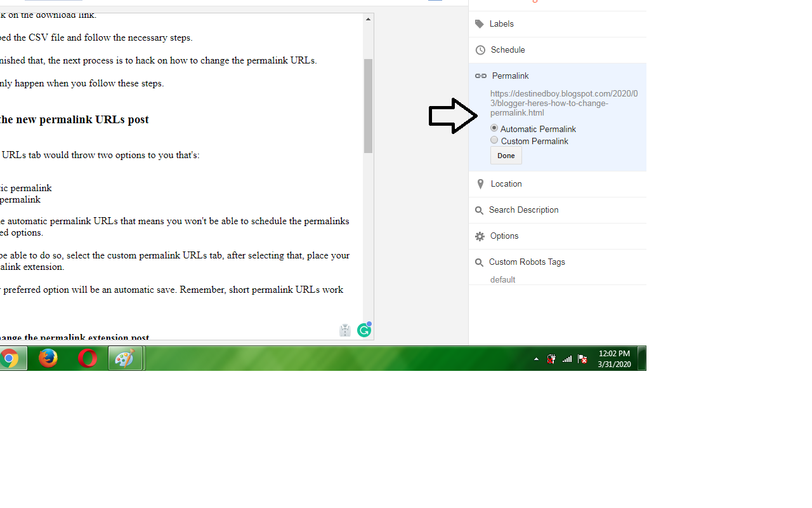Screen dimensions: 812x508
Task: Click the network signal tray icon
Action: [567, 359]
